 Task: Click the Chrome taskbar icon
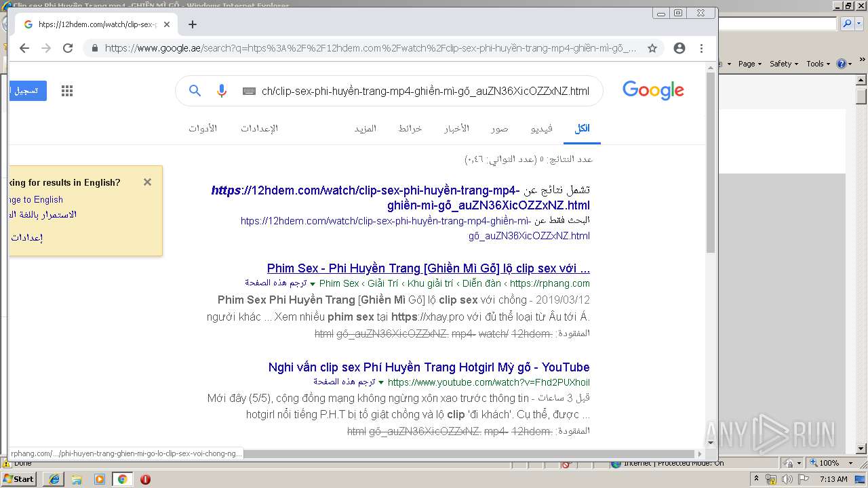[122, 479]
